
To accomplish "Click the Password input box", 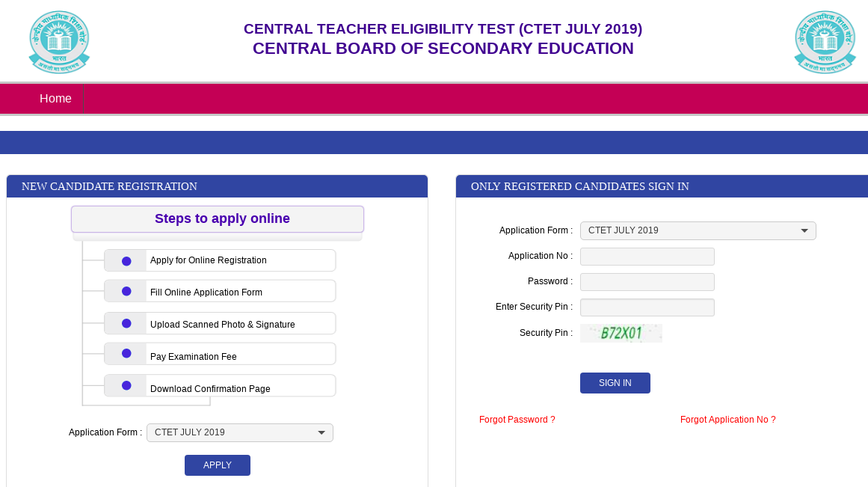I will coord(647,281).
